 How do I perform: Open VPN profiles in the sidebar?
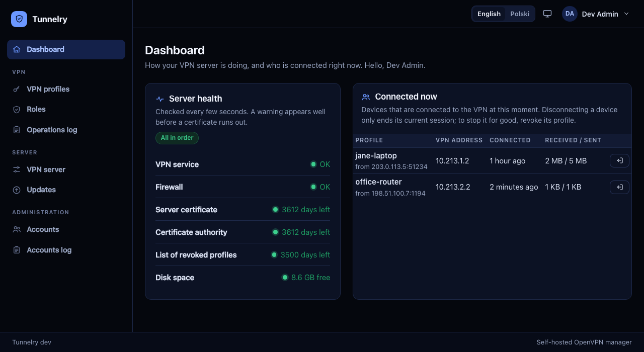click(x=66, y=89)
